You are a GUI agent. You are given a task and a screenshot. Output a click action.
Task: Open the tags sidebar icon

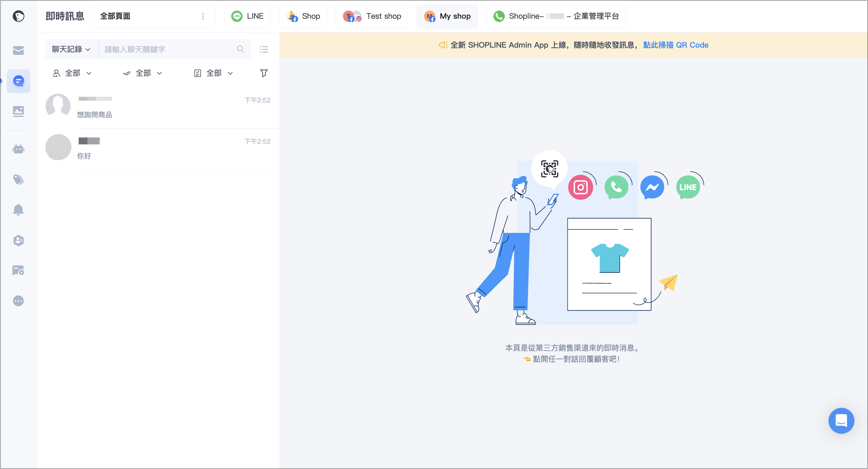(x=18, y=179)
